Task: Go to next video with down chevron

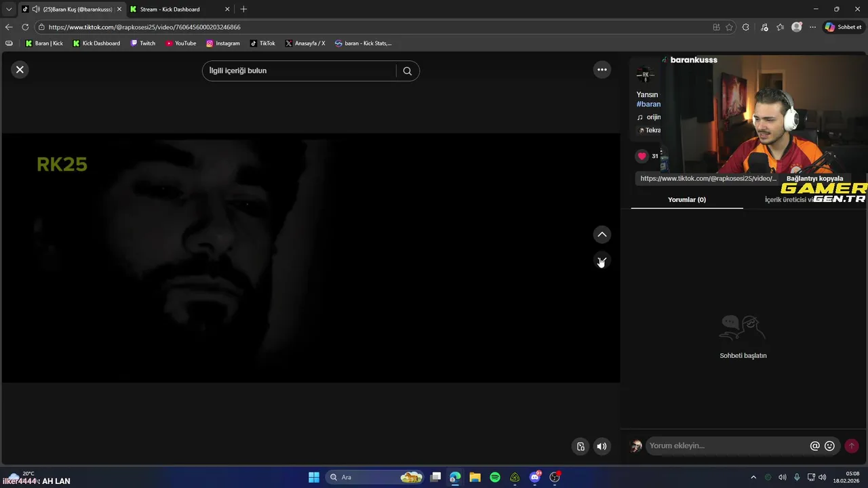Action: pyautogui.click(x=601, y=261)
